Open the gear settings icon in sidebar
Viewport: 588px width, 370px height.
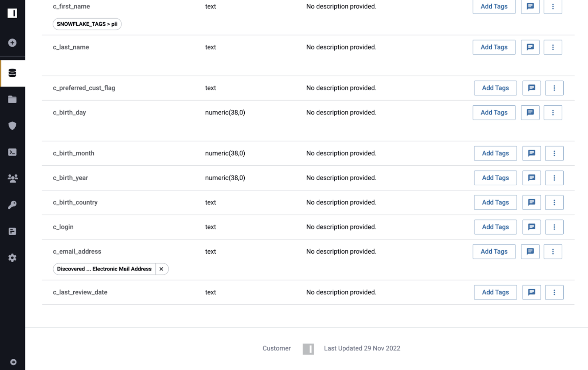13,258
